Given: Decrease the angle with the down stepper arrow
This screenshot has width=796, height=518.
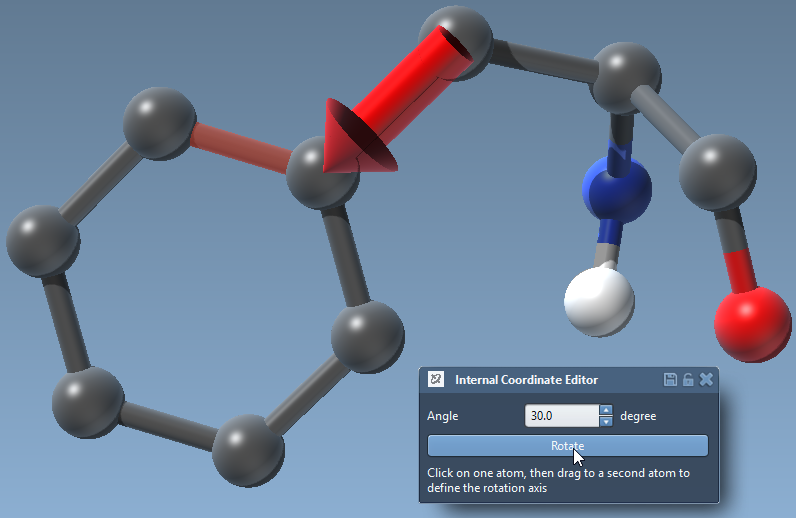Looking at the screenshot, I should point(605,421).
